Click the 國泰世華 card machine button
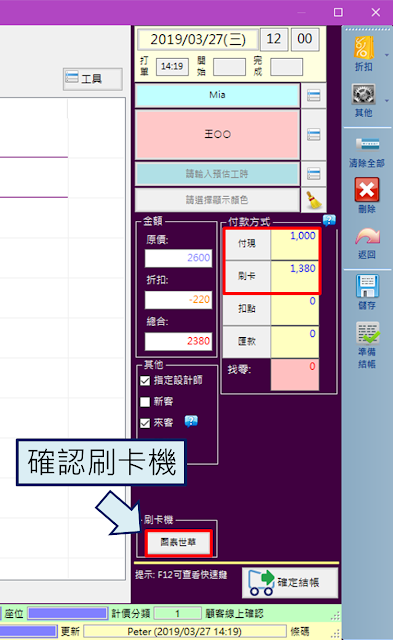The height and width of the screenshot is (640, 393). pos(178,542)
